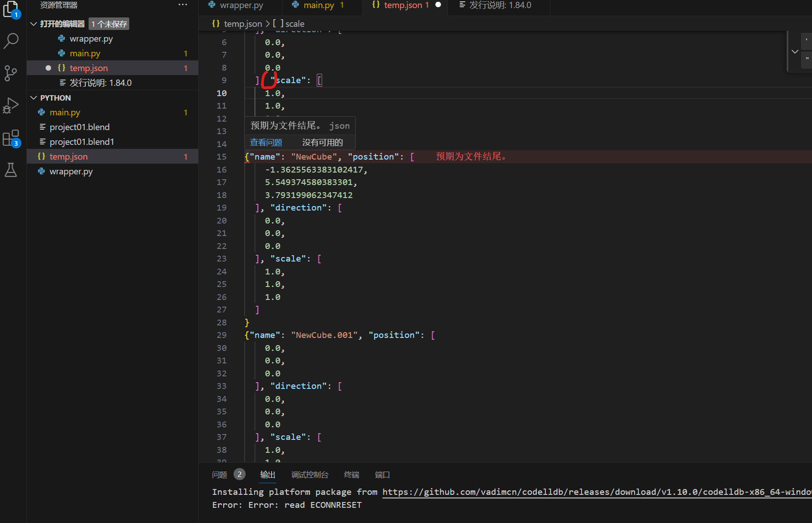Open the Testing flask view
This screenshot has height=523, width=812.
11,170
